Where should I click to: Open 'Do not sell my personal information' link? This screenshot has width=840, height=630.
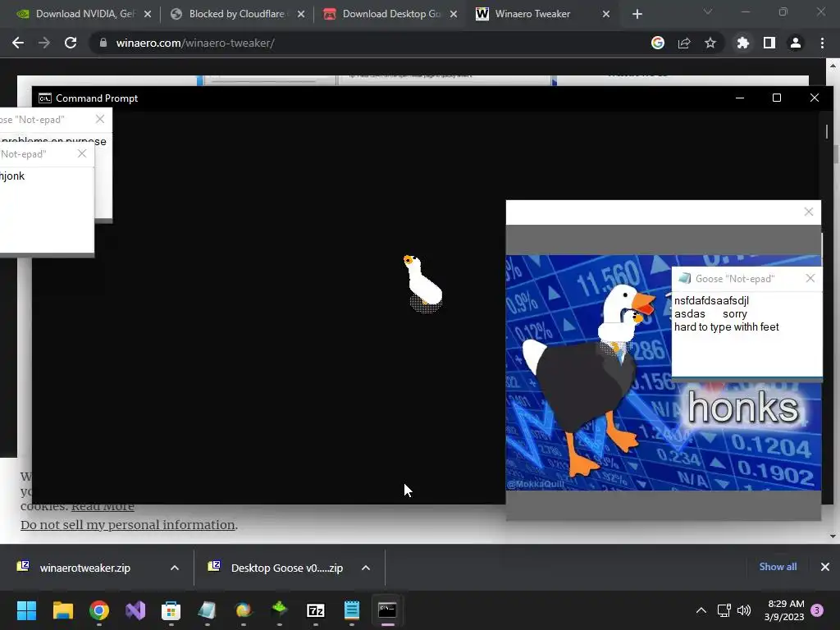127,525
